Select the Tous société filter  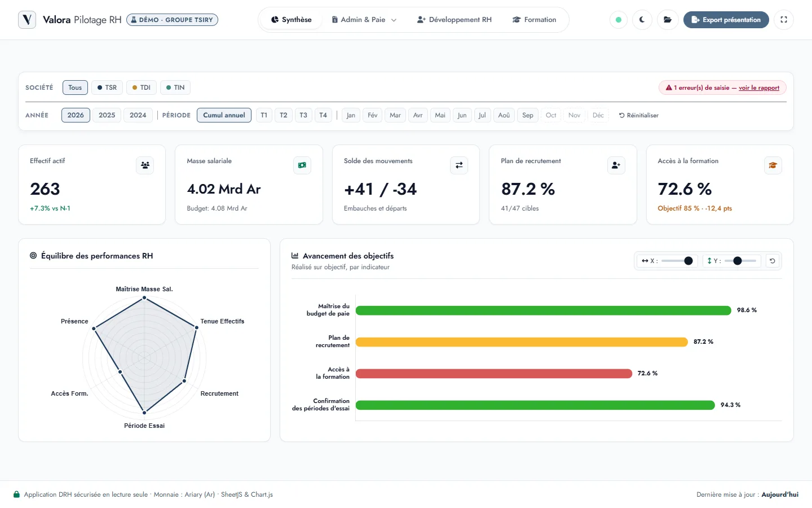tap(75, 87)
